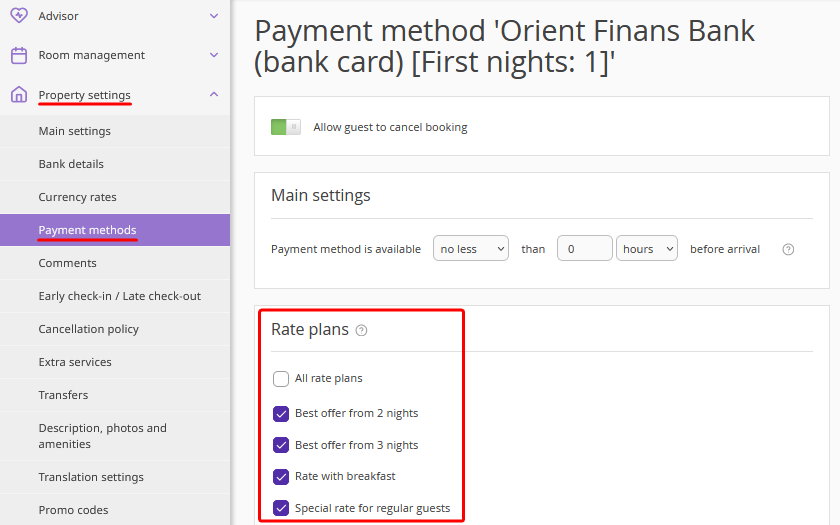840x525 pixels.
Task: Uncheck Best offer from 3 nights
Action: (x=281, y=445)
